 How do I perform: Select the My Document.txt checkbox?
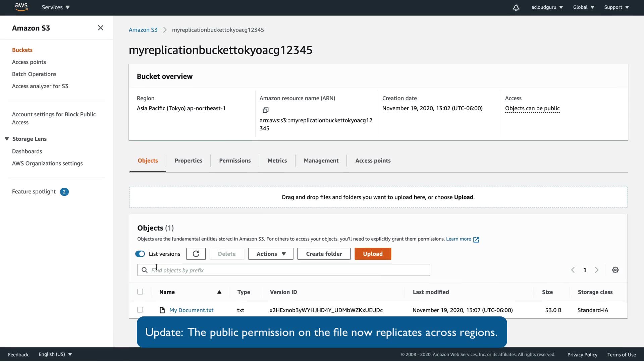click(x=140, y=310)
